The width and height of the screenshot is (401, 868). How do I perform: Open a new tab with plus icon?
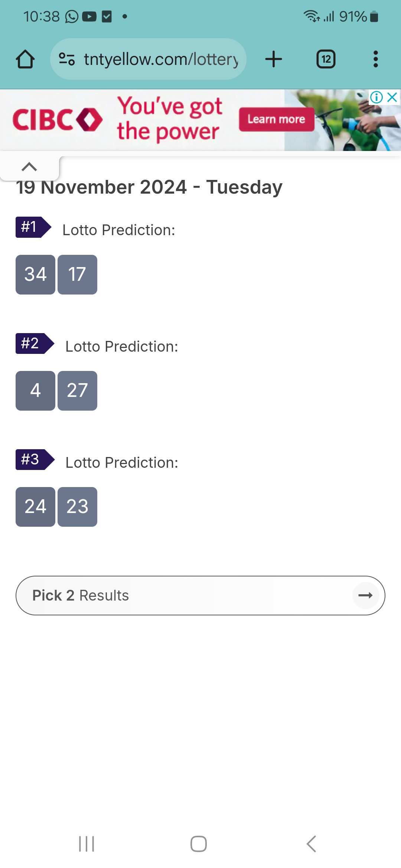point(274,59)
